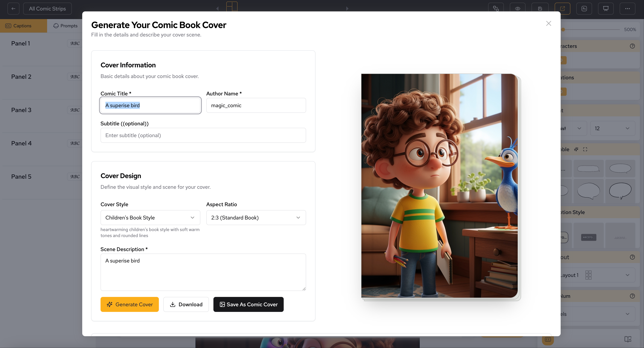Viewport: 644px width, 348px height.
Task: Click the presentation screen icon
Action: [x=606, y=8]
